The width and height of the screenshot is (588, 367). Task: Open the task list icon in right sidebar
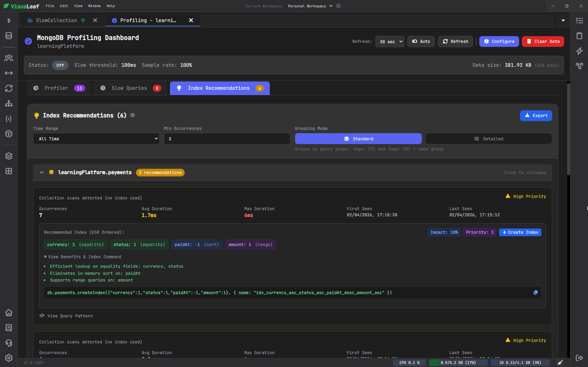[x=579, y=21]
